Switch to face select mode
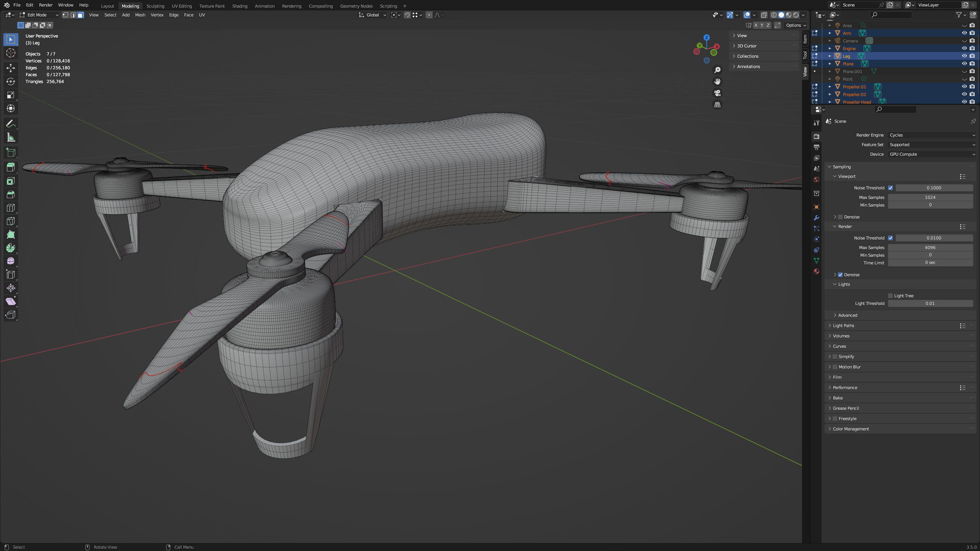 (80, 15)
